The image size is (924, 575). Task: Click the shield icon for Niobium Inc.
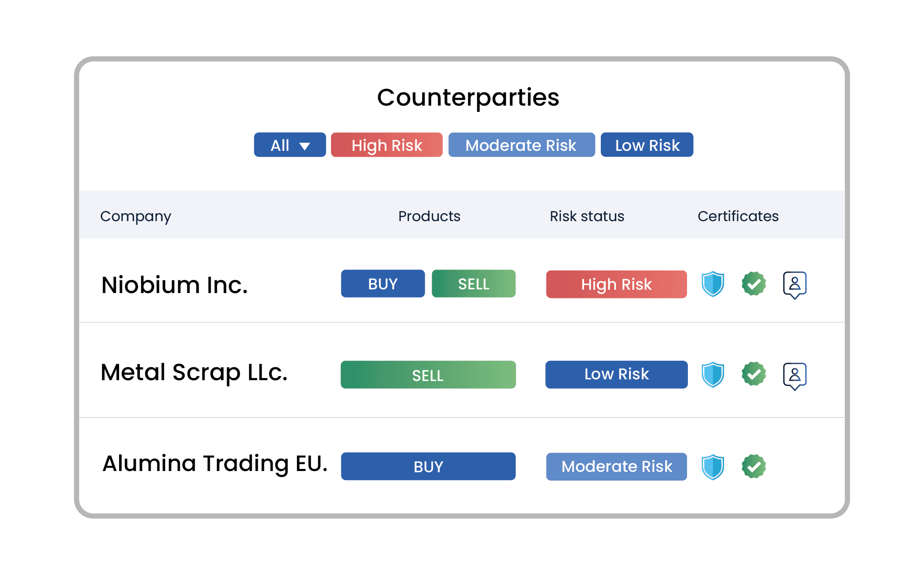point(713,284)
